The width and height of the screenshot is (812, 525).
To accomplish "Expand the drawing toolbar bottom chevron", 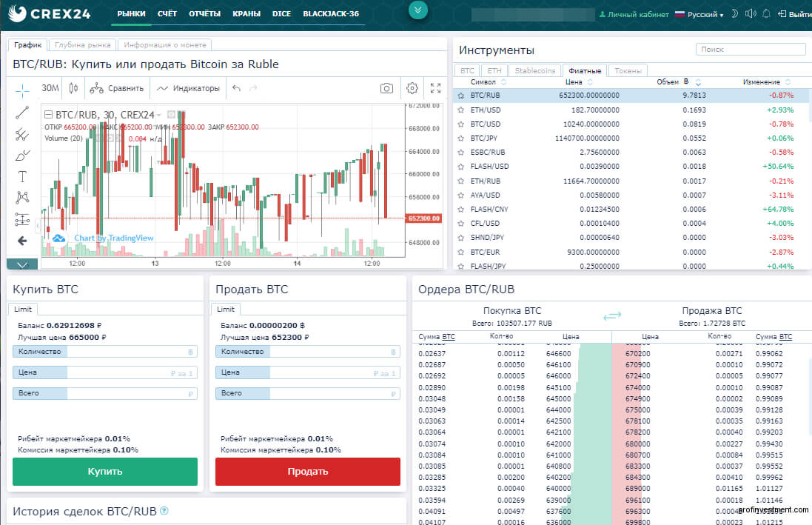I will [22, 264].
